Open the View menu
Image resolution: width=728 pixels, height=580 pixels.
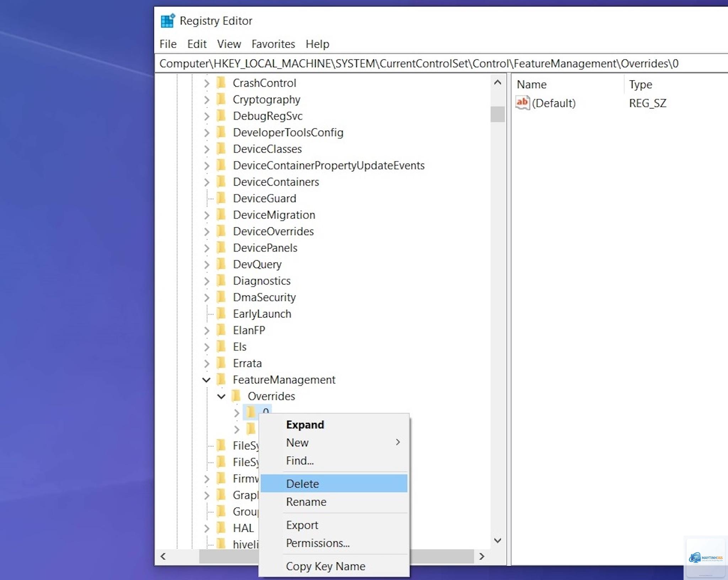click(x=229, y=44)
